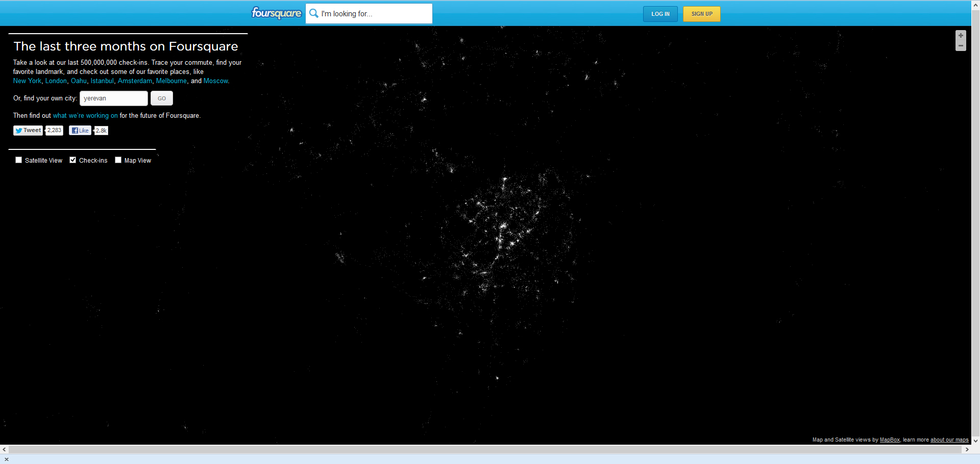
Task: Open the Moscow link
Action: tap(215, 81)
